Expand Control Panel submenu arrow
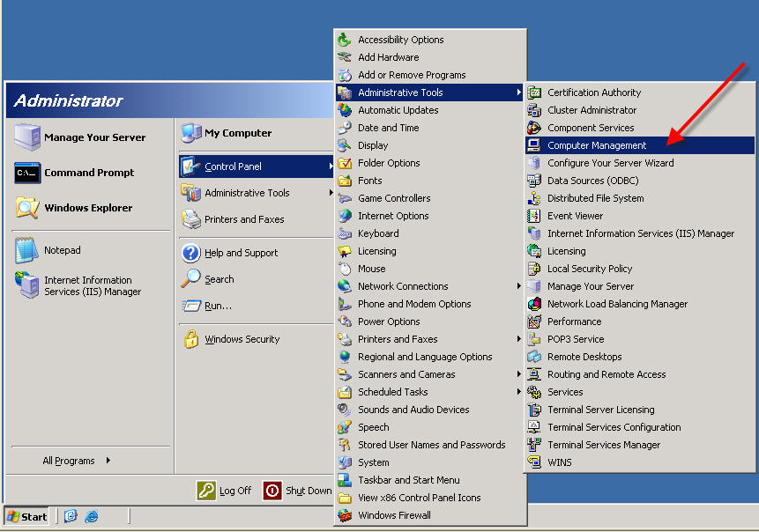759x532 pixels. coord(331,166)
